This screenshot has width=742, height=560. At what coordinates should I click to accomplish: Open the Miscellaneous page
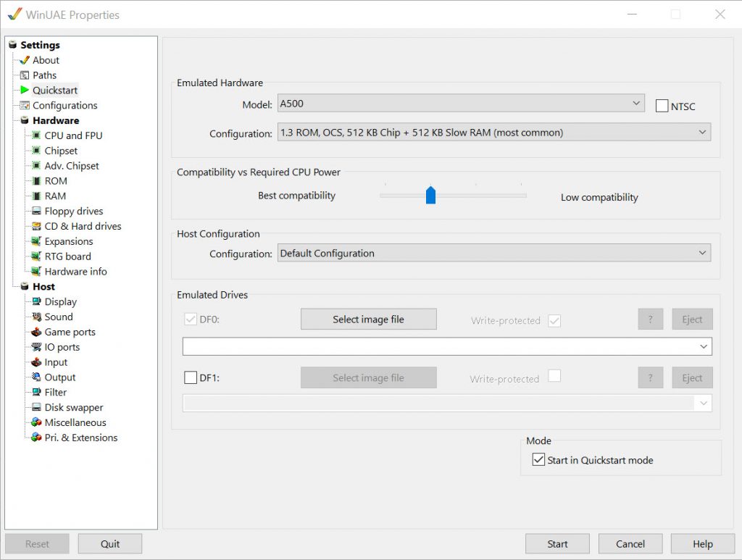pyautogui.click(x=75, y=422)
